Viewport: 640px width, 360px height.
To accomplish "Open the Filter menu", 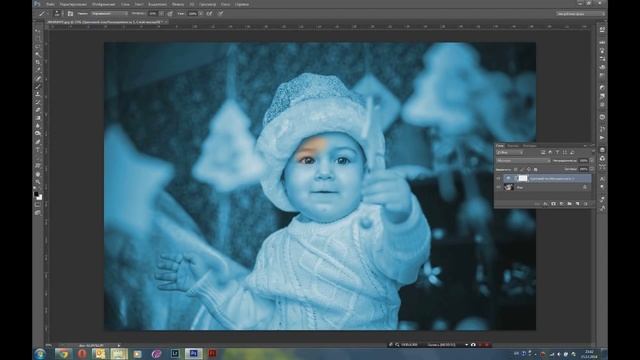I will (x=178, y=4).
